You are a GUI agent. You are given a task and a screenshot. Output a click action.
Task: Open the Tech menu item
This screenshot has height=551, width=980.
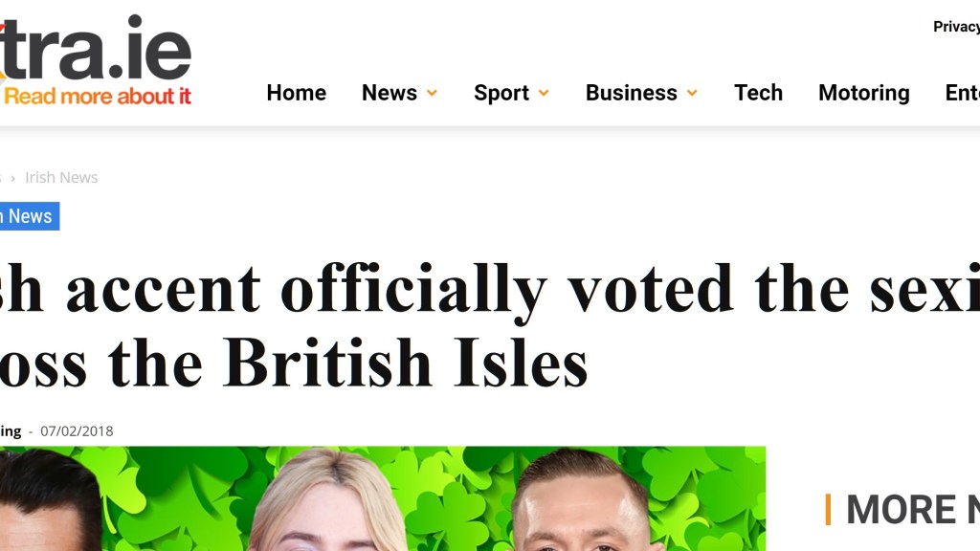[x=758, y=93]
